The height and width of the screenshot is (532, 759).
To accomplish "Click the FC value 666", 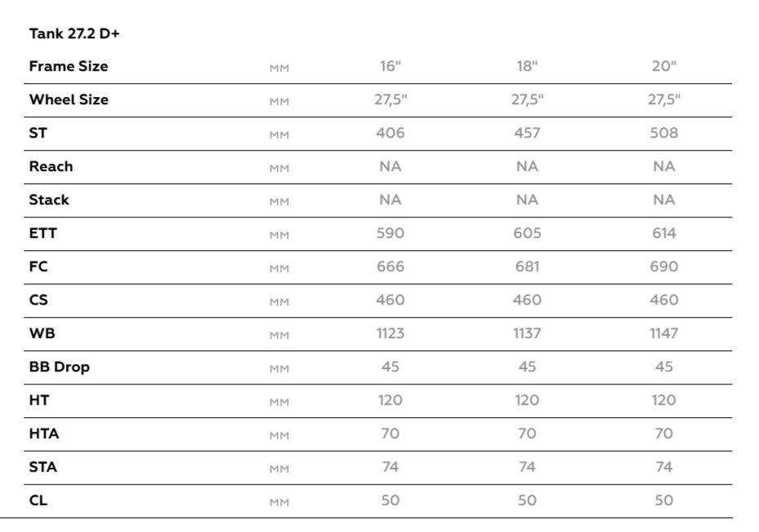I will coord(391,266).
